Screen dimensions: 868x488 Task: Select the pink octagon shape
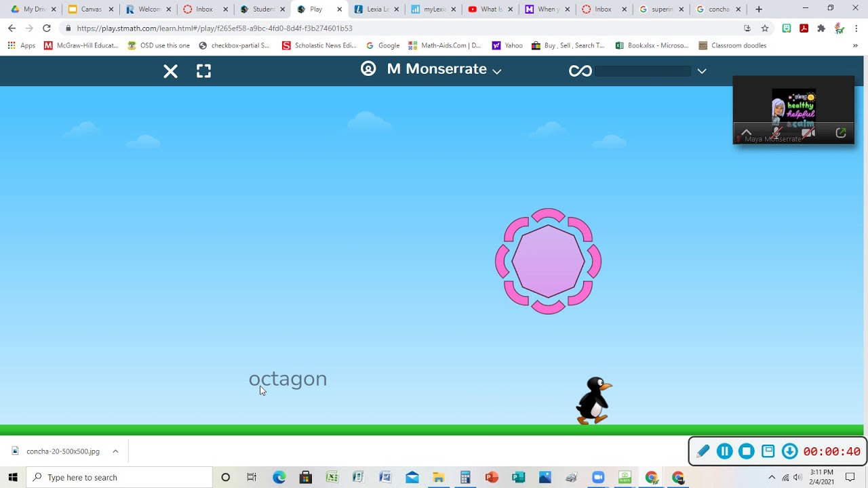coord(548,261)
